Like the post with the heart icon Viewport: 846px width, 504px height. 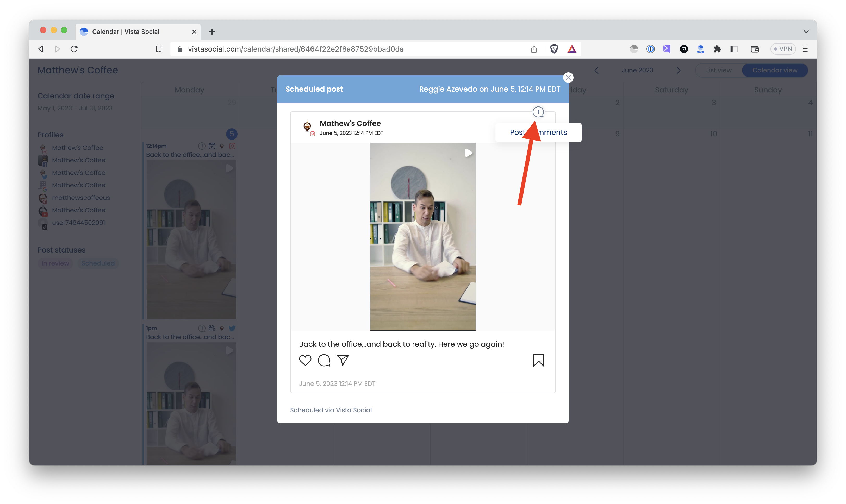(x=305, y=360)
